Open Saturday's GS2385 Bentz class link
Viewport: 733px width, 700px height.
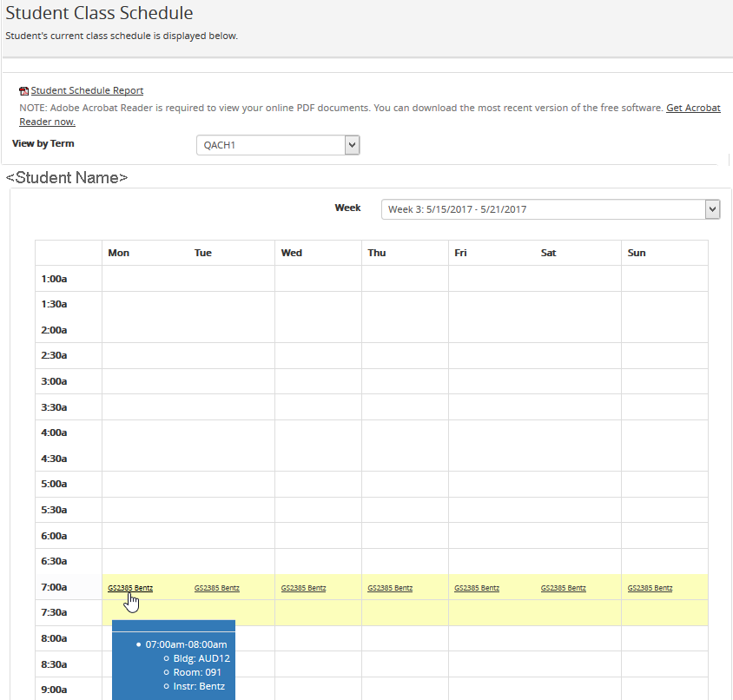click(563, 587)
